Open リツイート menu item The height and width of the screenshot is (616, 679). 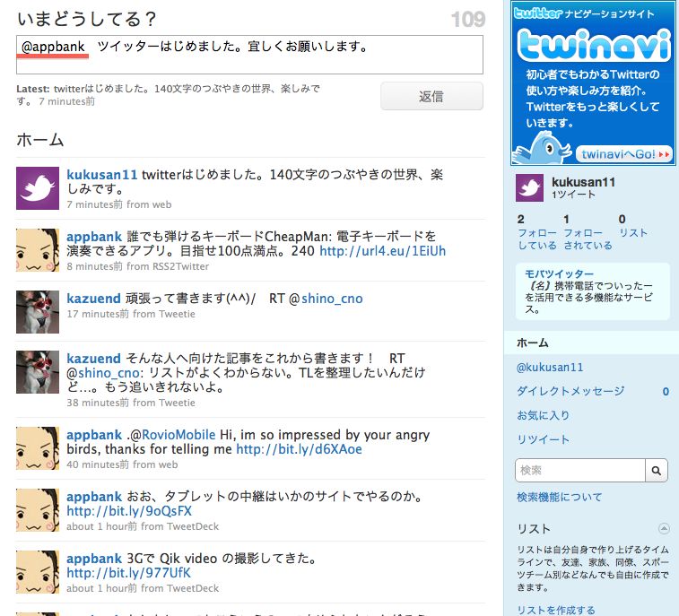coord(543,440)
